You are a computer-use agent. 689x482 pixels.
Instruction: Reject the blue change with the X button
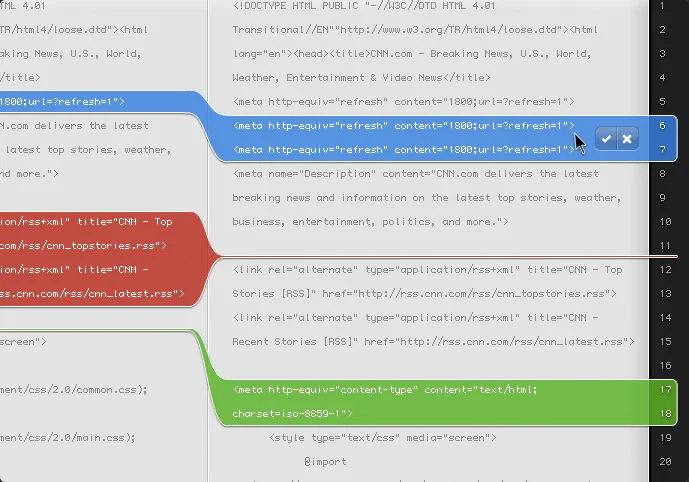pyautogui.click(x=627, y=139)
